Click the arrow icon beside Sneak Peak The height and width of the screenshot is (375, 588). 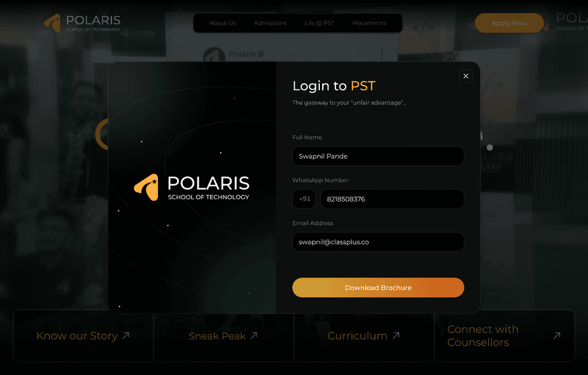(x=254, y=335)
